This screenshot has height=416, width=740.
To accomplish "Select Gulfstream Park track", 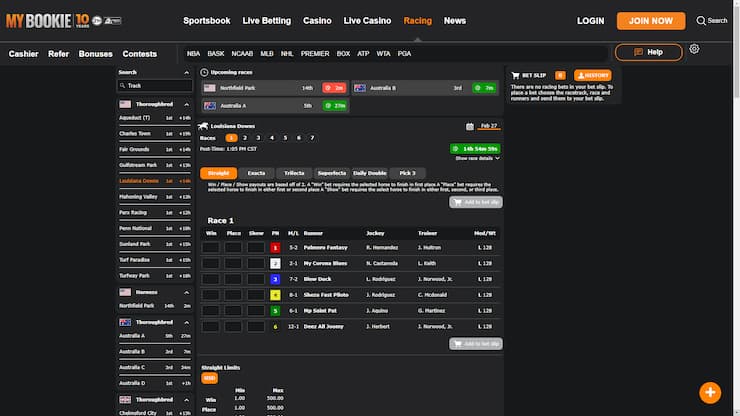I will (155, 165).
